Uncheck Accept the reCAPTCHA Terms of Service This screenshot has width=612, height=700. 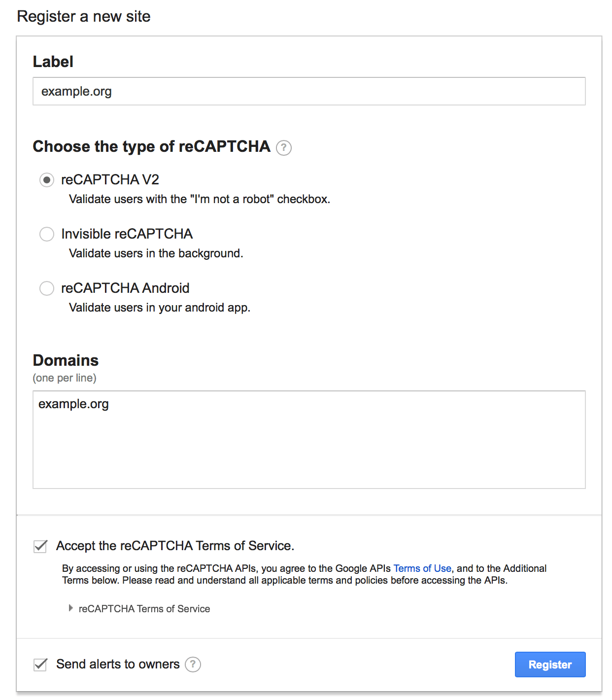tap(39, 546)
